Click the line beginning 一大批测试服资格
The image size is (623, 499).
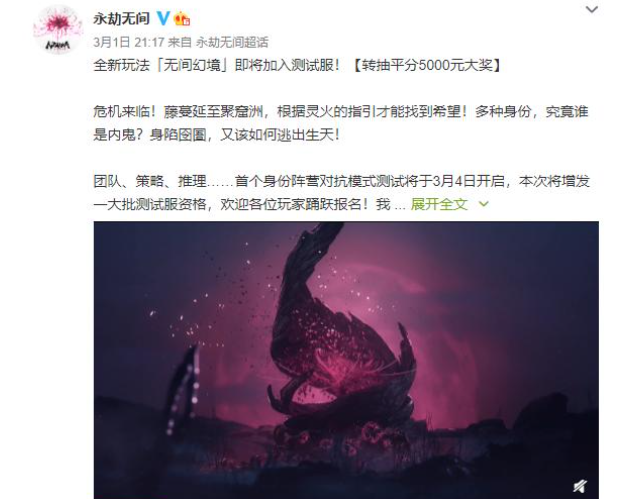pos(249,204)
